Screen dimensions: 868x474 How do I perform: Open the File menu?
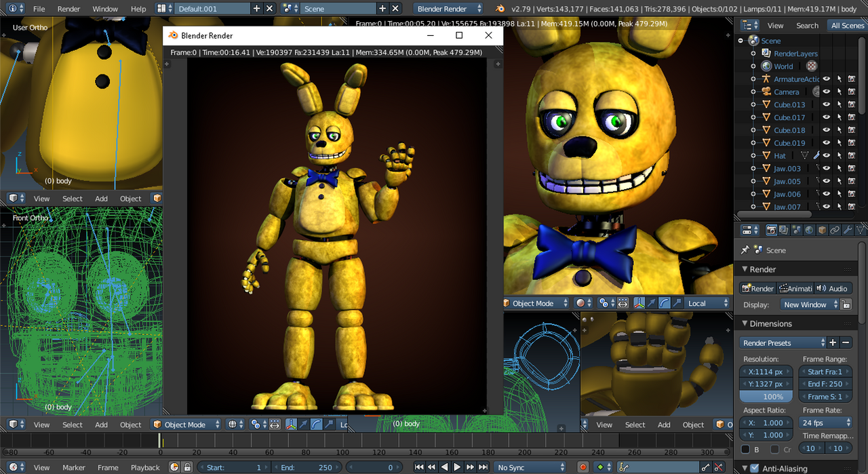39,9
